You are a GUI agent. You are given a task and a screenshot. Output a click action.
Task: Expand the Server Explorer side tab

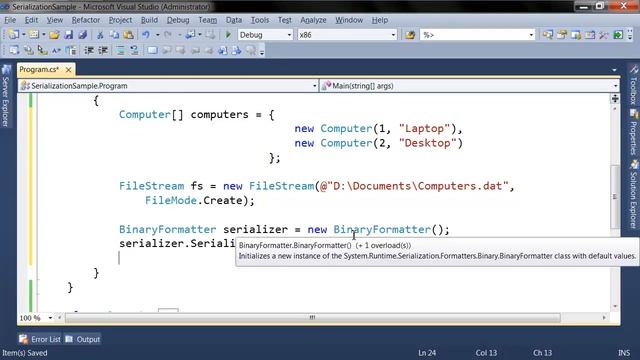pos(6,96)
